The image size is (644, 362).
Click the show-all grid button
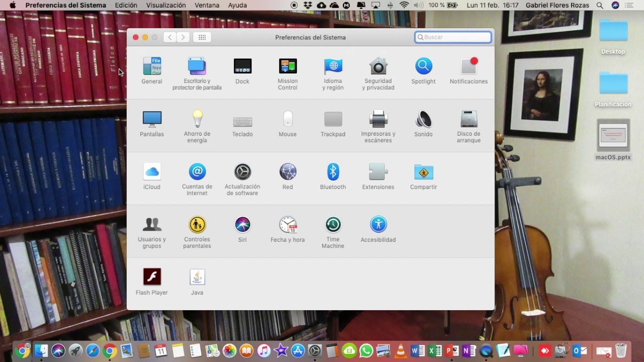coord(202,37)
